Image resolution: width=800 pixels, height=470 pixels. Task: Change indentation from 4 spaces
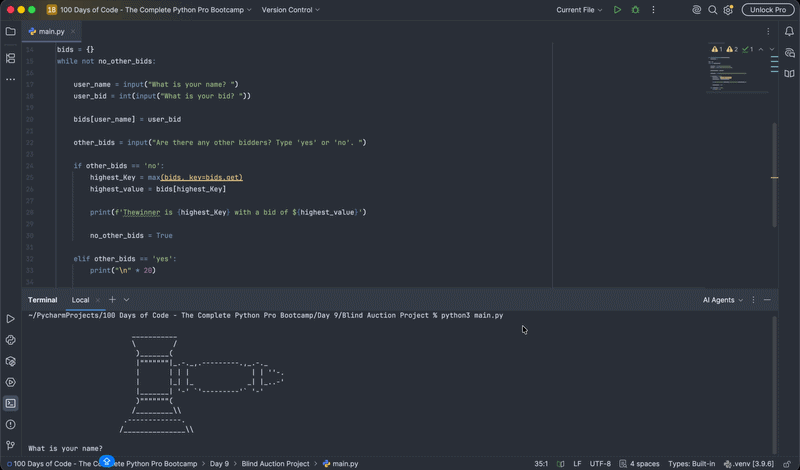click(x=639, y=464)
